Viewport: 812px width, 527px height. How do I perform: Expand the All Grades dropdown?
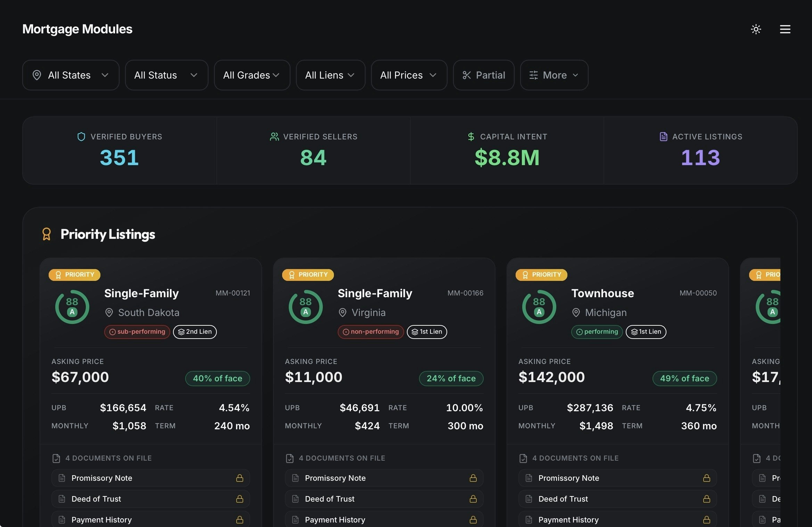[x=252, y=75]
